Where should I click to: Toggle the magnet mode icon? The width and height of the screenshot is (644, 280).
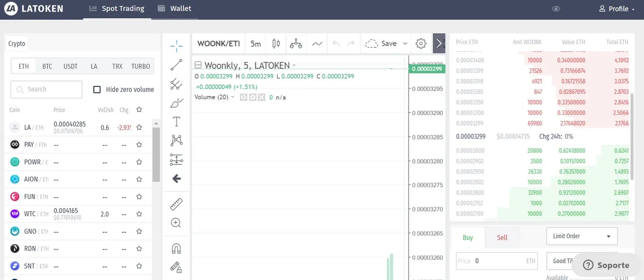tap(176, 248)
